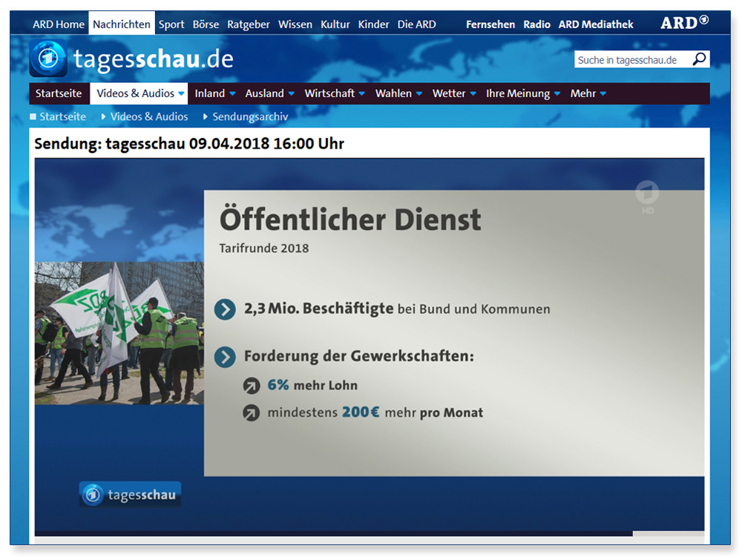Click the search field 'Suche in tagesschau.de'
Viewport: 742px width, 560px height.
point(631,59)
